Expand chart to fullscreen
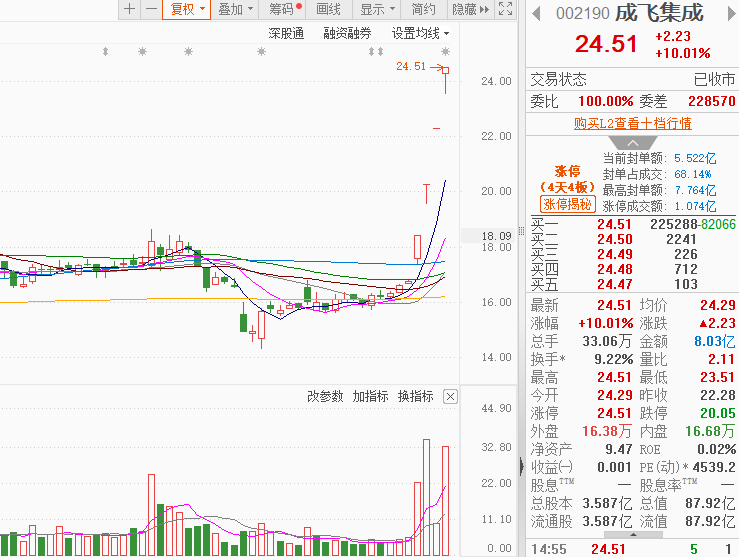739x557 pixels. 505,9
